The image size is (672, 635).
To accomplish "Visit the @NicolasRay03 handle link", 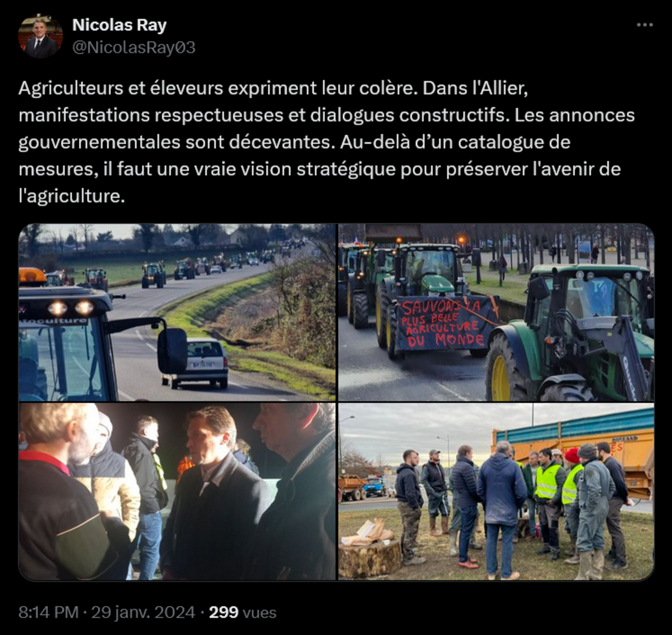I will (134, 47).
